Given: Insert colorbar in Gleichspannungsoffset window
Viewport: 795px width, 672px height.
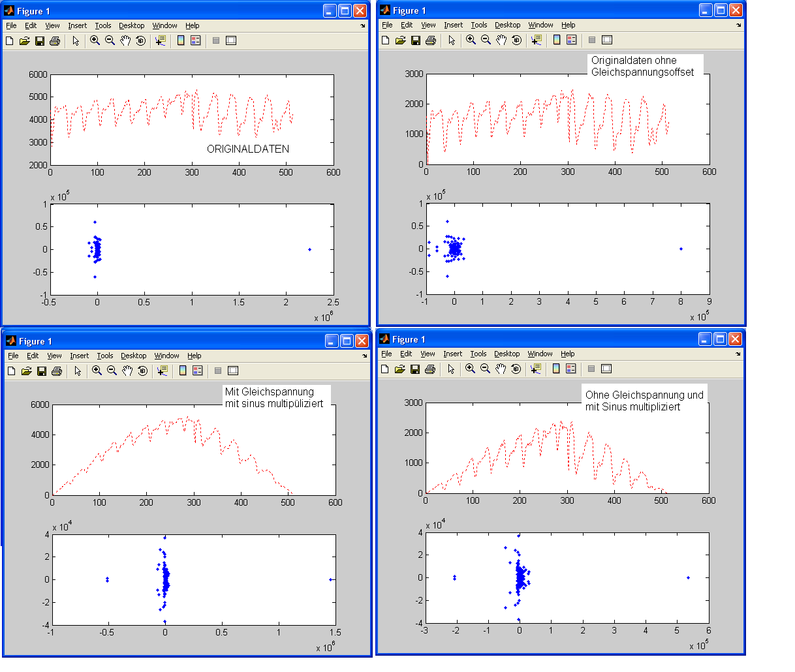Looking at the screenshot, I should (557, 40).
